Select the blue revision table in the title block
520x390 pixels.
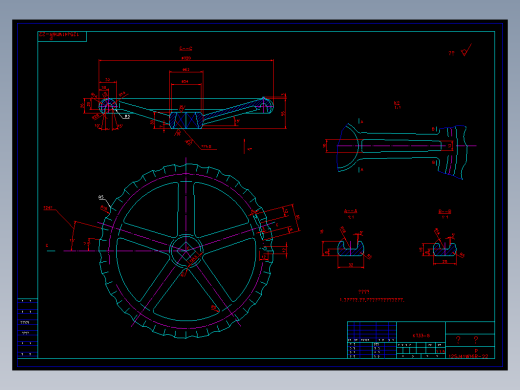(x=372, y=332)
